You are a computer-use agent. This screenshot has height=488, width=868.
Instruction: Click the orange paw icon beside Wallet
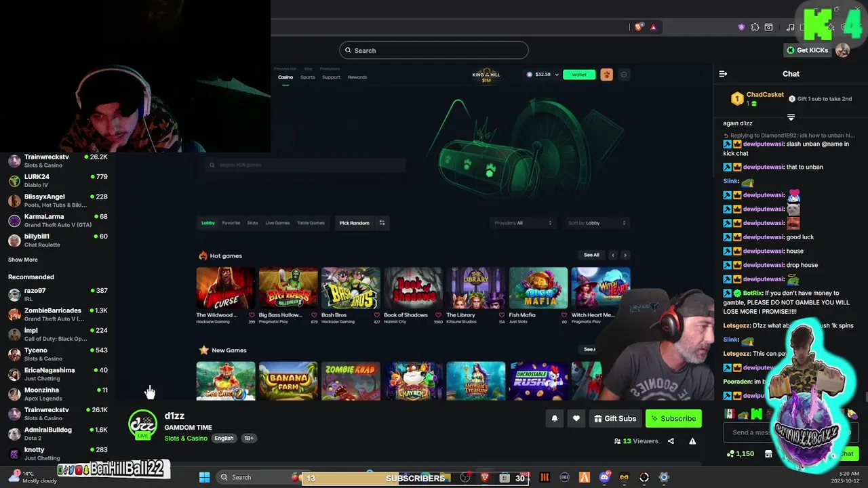pyautogui.click(x=606, y=75)
